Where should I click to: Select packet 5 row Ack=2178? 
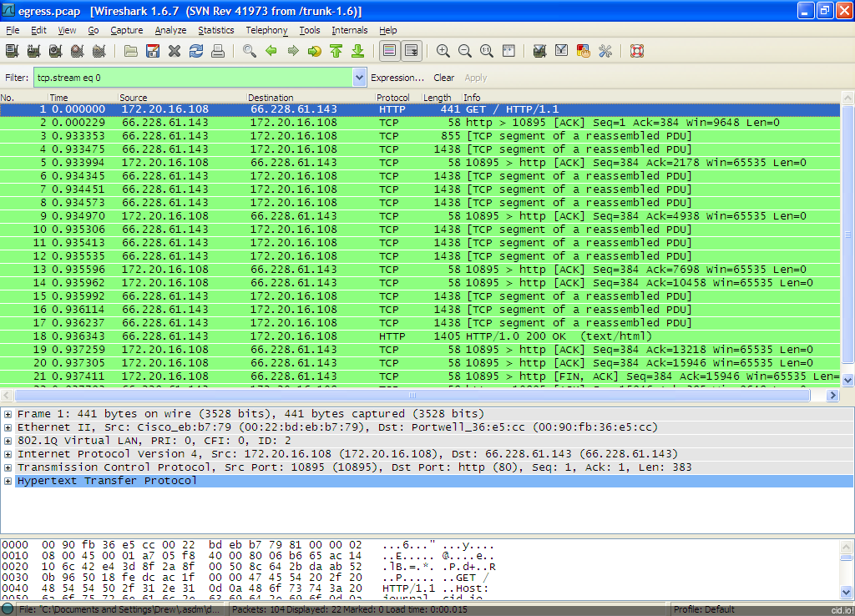(x=420, y=163)
